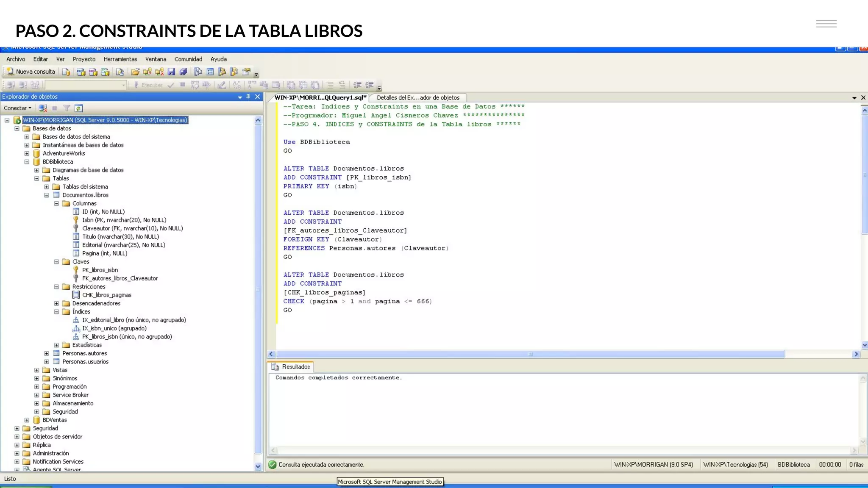Select the Service Broker folder
The width and height of the screenshot is (868, 488).
[x=70, y=395]
